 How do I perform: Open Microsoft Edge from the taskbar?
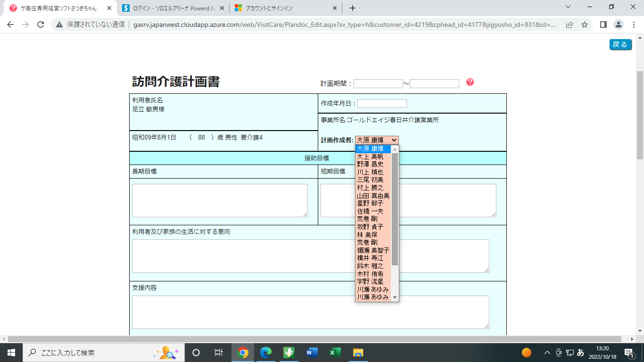tap(266, 352)
